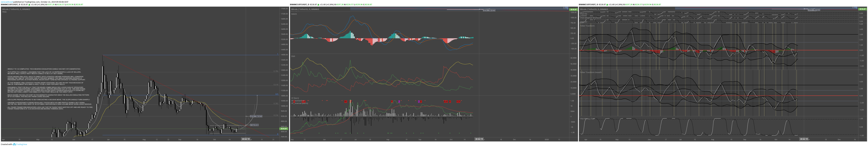The height and width of the screenshot is (147, 868).
Task: Click the 28 Oct '19 date marker in right chart
Action: coord(804,139)
